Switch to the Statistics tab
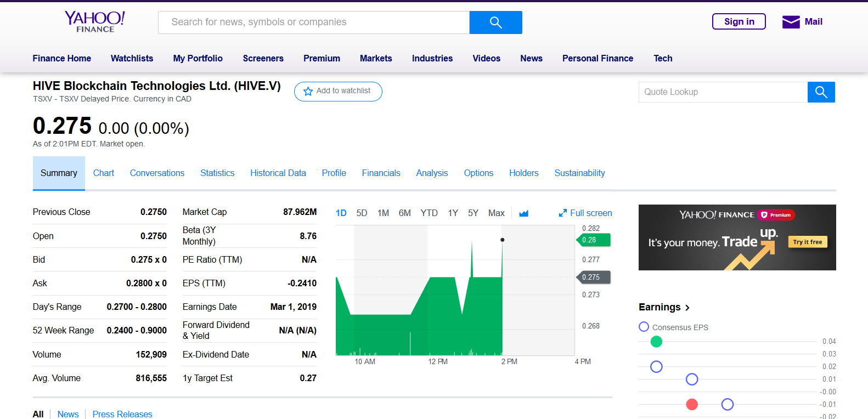Image resolution: width=868 pixels, height=419 pixels. tap(217, 173)
